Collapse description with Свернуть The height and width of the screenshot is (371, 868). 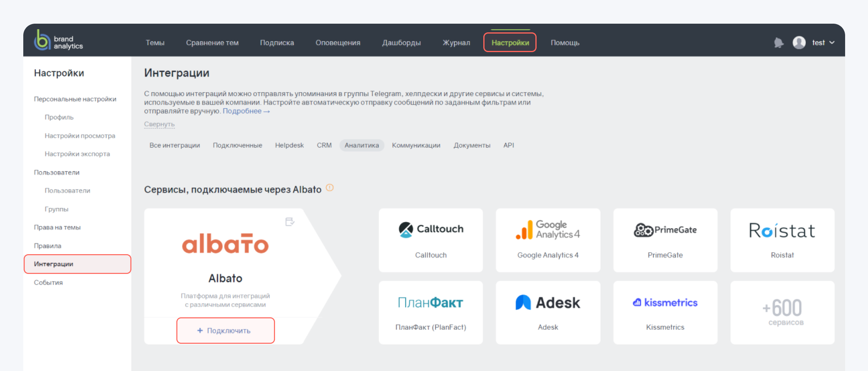(x=159, y=124)
